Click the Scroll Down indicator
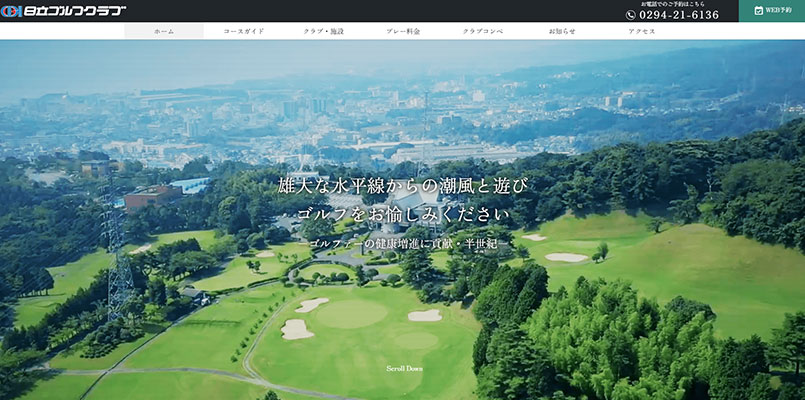 pyautogui.click(x=405, y=368)
